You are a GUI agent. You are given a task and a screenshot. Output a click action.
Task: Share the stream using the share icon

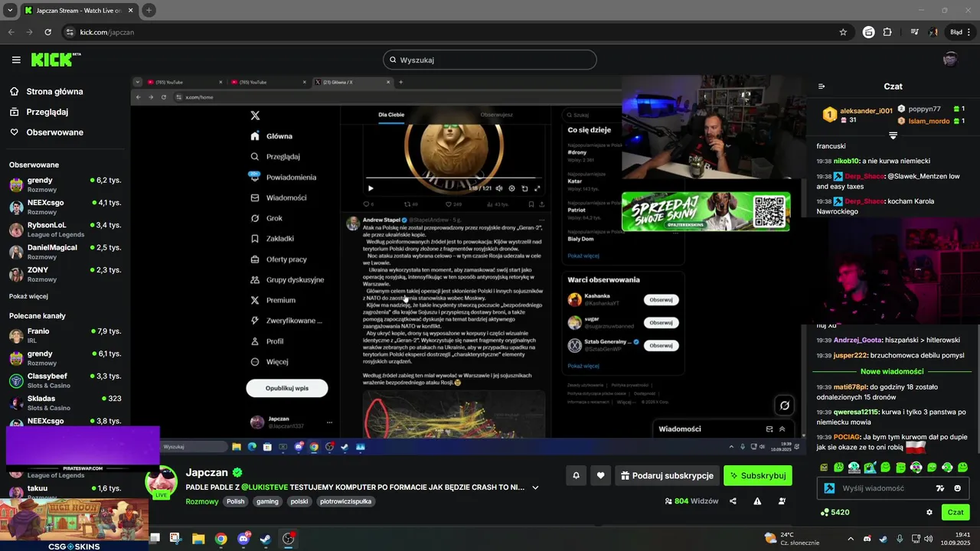[x=733, y=501]
